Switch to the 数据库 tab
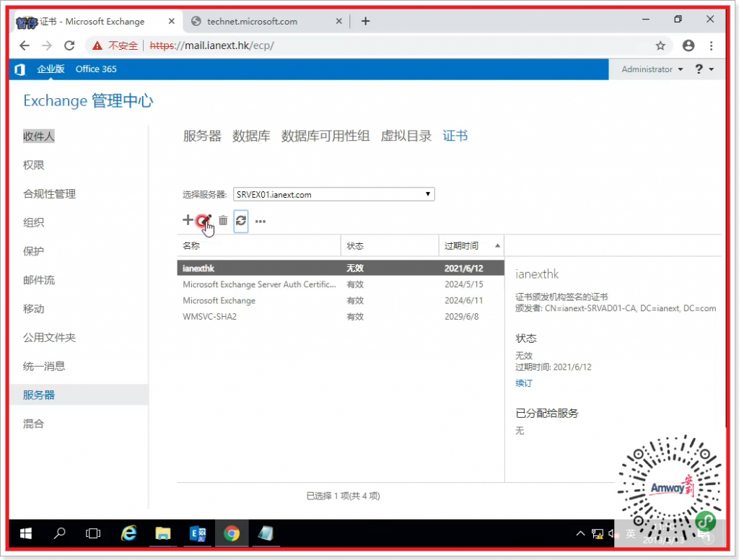The height and width of the screenshot is (560, 739). point(251,136)
